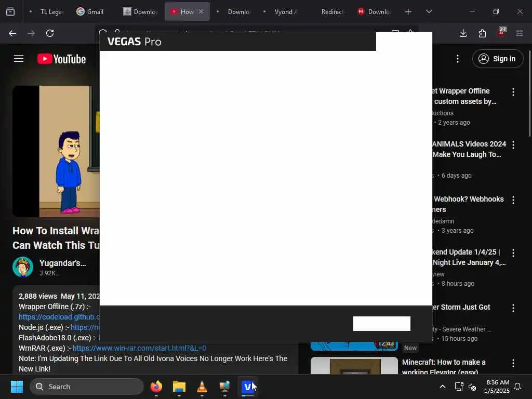Open the browser downloads panel
This screenshot has width=532, height=399.
click(463, 33)
